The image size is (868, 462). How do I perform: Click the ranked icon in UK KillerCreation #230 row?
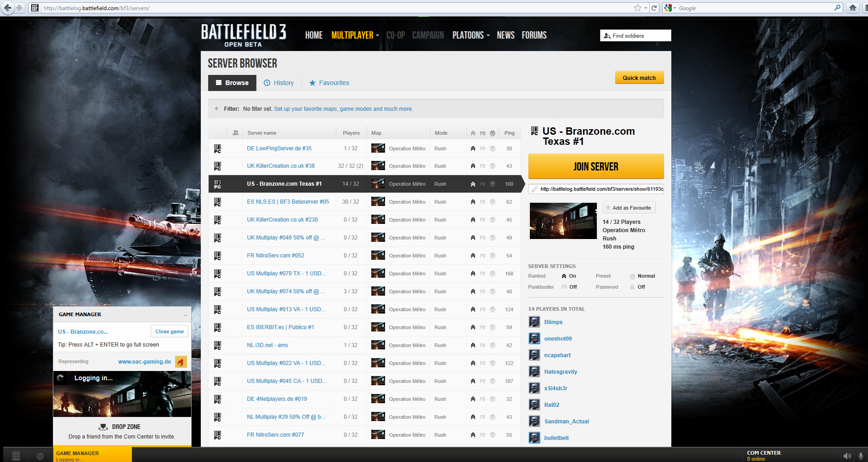click(473, 220)
